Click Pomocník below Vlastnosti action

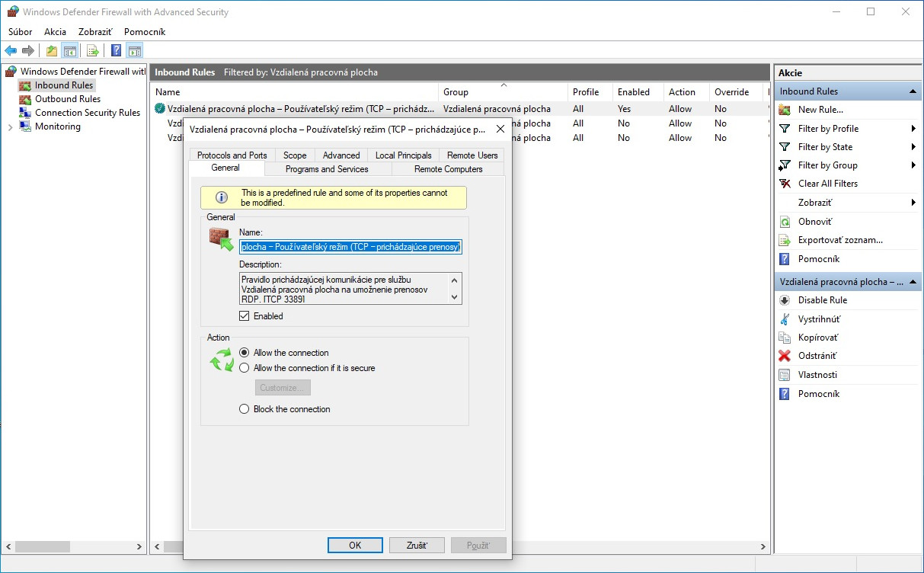[818, 394]
